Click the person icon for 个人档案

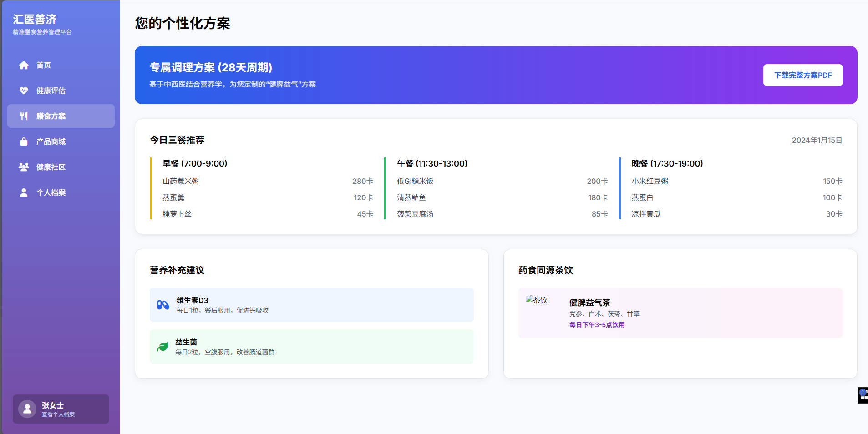tap(24, 192)
